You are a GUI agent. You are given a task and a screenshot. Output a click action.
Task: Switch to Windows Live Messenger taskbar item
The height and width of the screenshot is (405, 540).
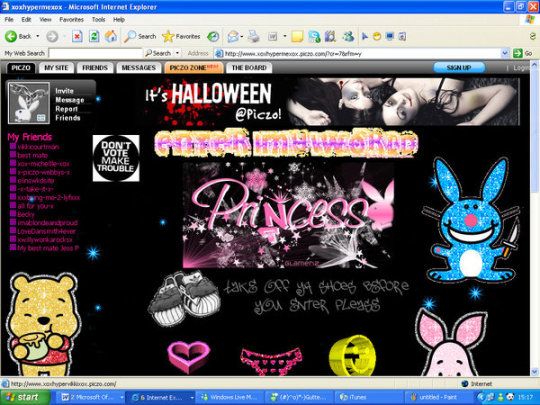230,397
